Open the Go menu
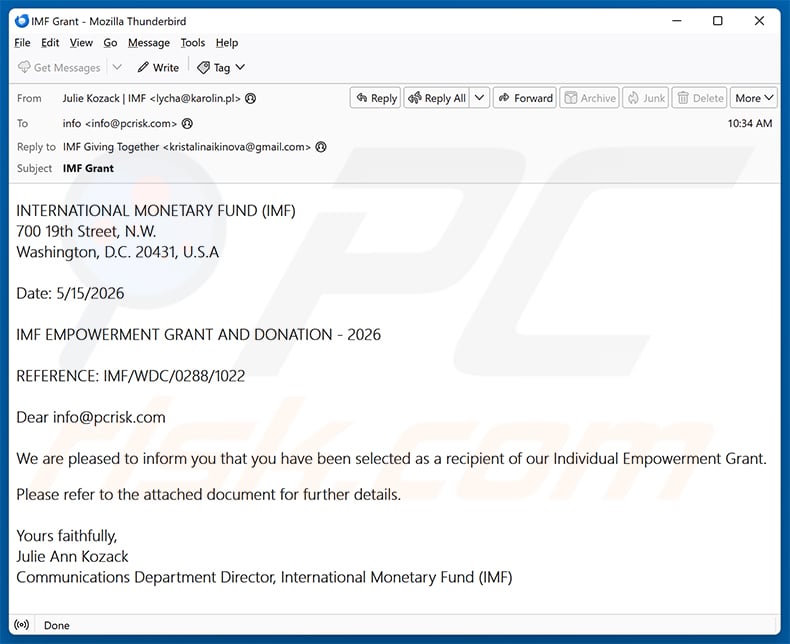Image resolution: width=790 pixels, height=644 pixels. pos(110,43)
